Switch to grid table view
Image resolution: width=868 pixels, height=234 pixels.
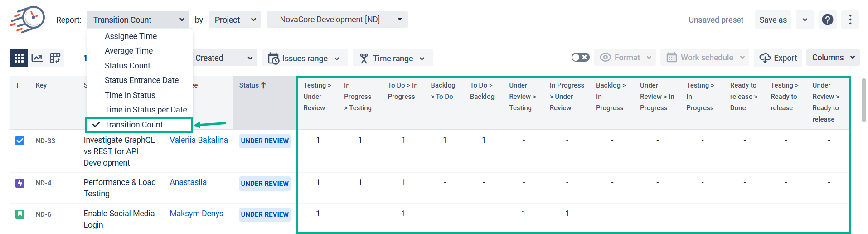click(x=19, y=58)
